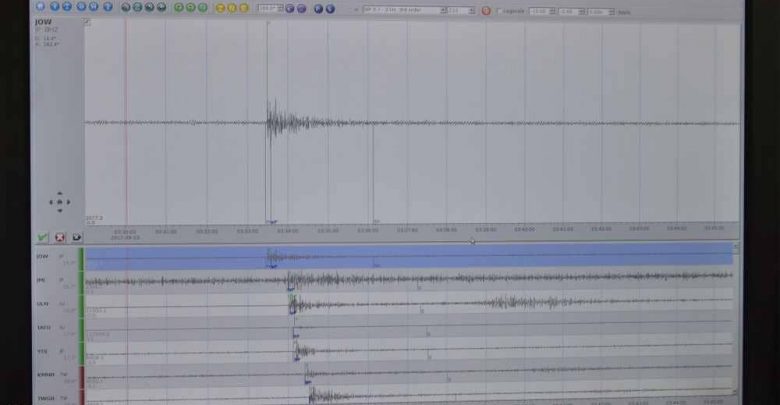The image size is (780, 405).
Task: Click the first numeric spinner field in toolbar
Action: click(541, 11)
